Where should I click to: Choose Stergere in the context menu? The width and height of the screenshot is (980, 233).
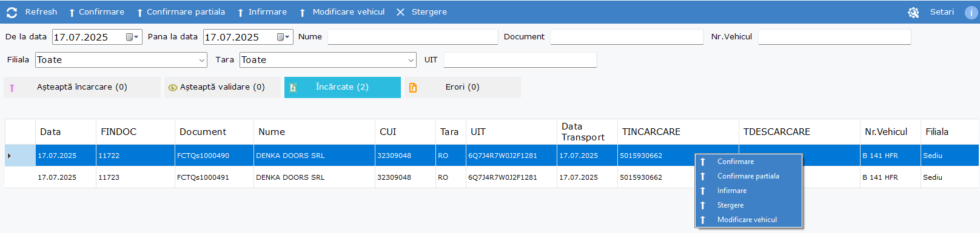[x=748, y=205]
